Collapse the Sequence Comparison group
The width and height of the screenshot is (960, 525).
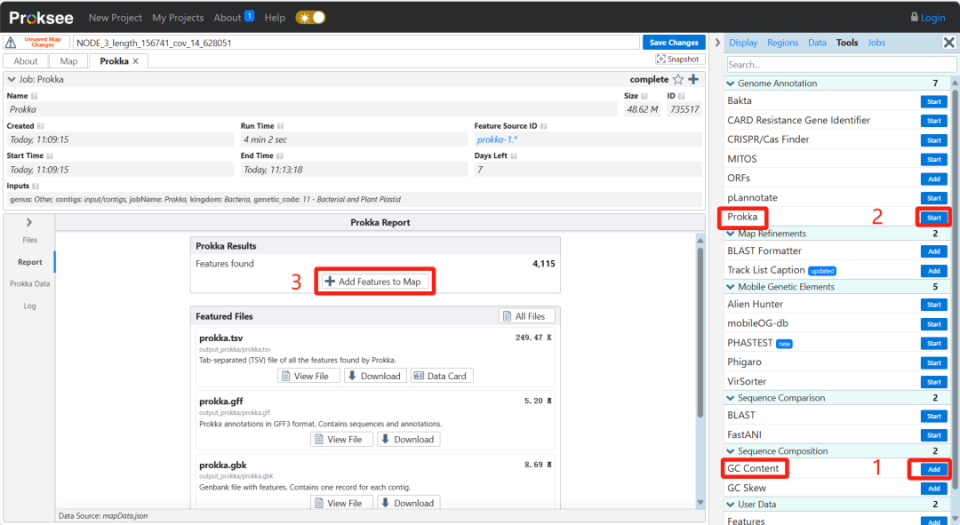pyautogui.click(x=730, y=398)
